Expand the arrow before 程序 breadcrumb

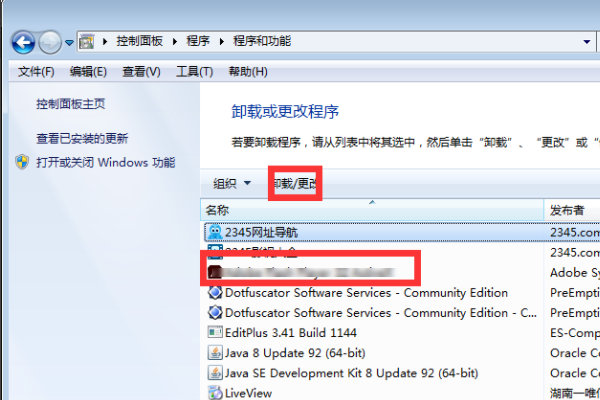(x=175, y=41)
